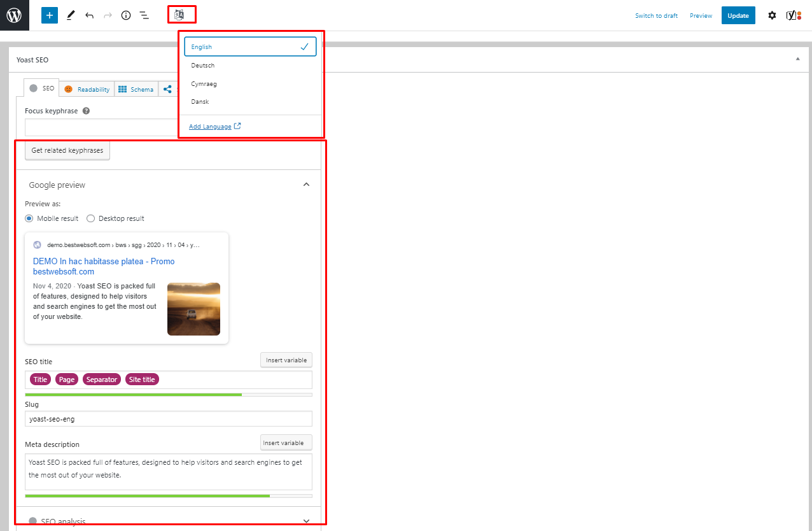Open the settings gear panel
The height and width of the screenshot is (531, 812).
772,15
